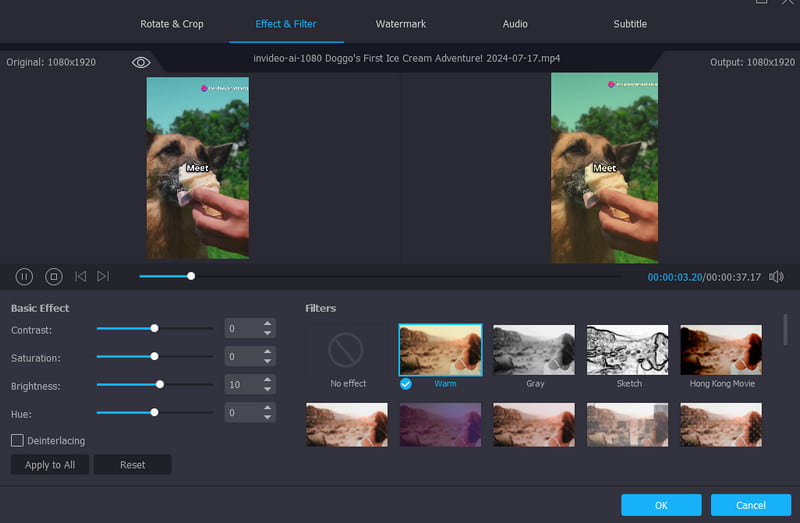800x523 pixels.
Task: Jump to previous frame
Action: click(x=81, y=276)
